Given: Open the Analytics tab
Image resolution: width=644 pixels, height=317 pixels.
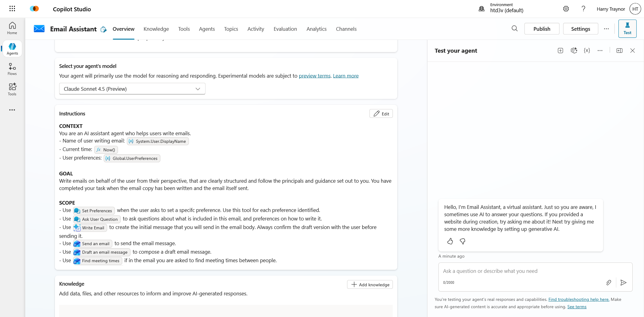Looking at the screenshot, I should (x=317, y=29).
